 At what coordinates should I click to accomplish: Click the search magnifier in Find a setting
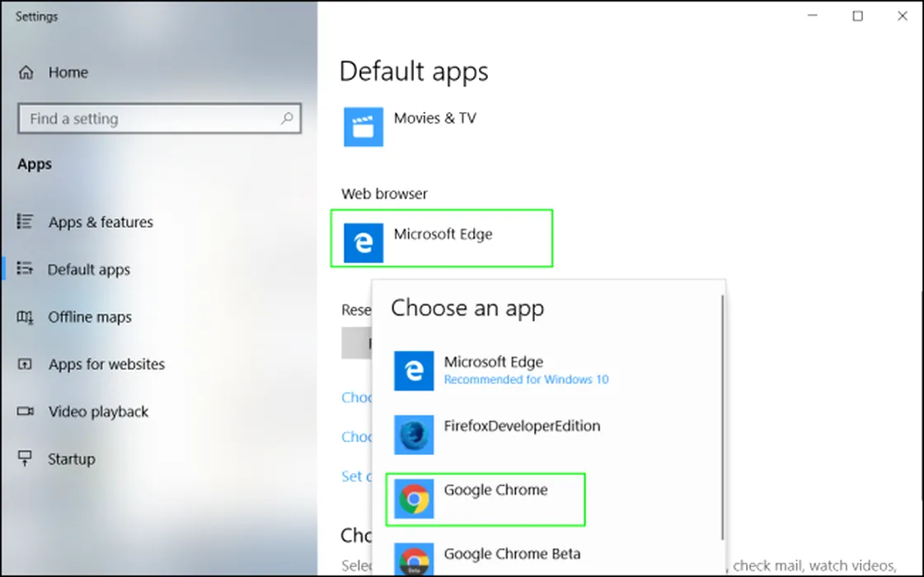point(287,119)
